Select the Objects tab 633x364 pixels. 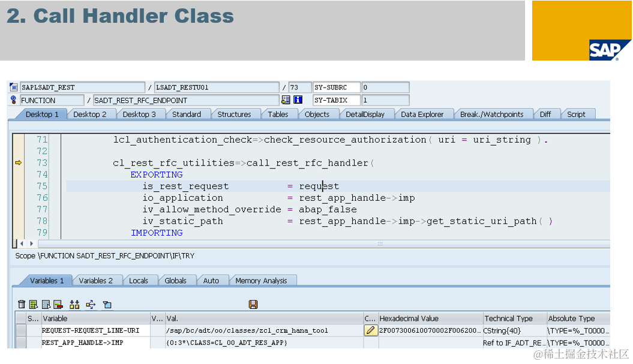point(317,114)
